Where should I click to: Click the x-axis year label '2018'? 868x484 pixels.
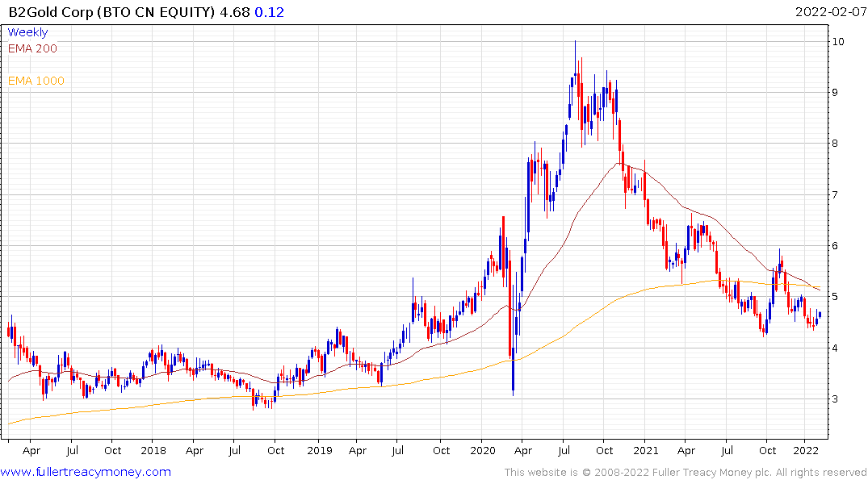click(x=153, y=450)
